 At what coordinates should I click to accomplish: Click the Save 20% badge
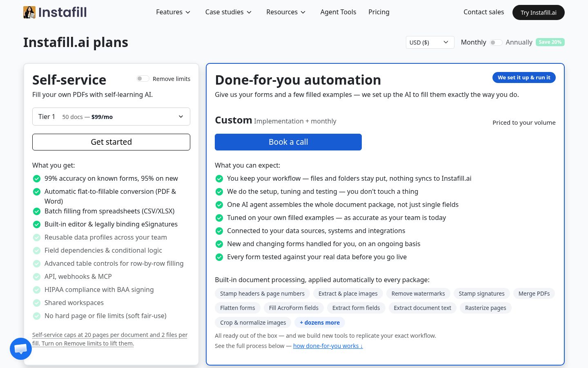[x=550, y=42]
